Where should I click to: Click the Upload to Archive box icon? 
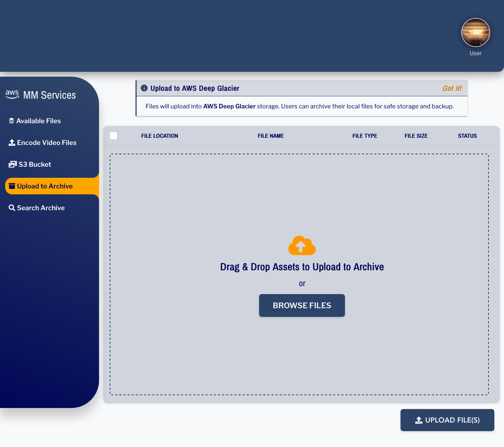click(x=12, y=186)
